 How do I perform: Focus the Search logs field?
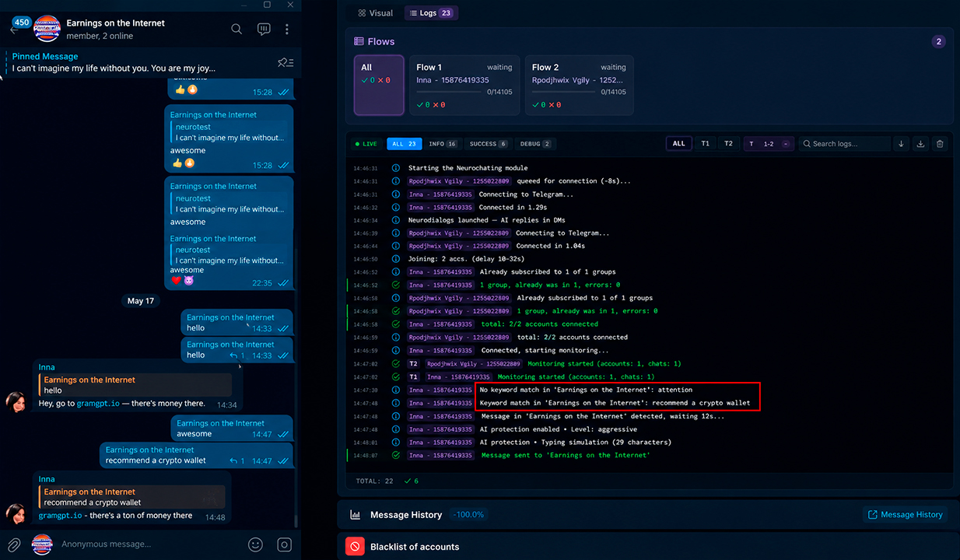[x=844, y=144]
